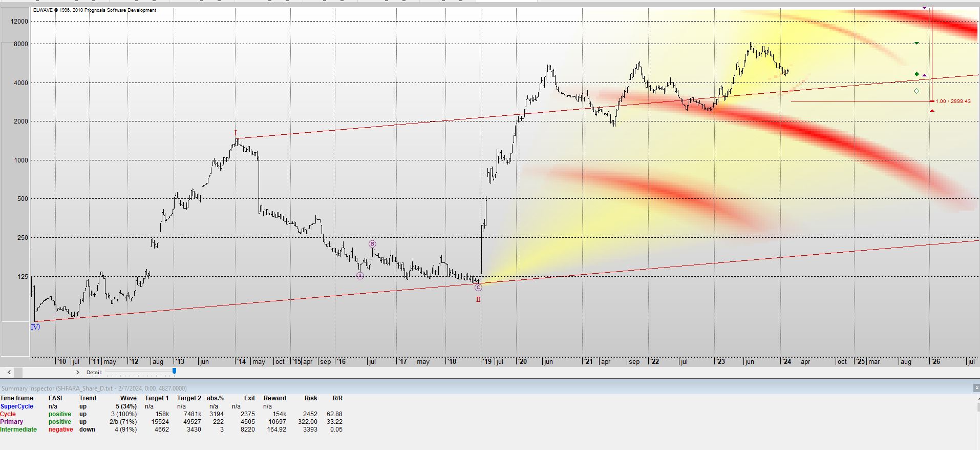This screenshot has height=450, width=980.
Task: Click the Primary time frame row label
Action: pyautogui.click(x=11, y=422)
